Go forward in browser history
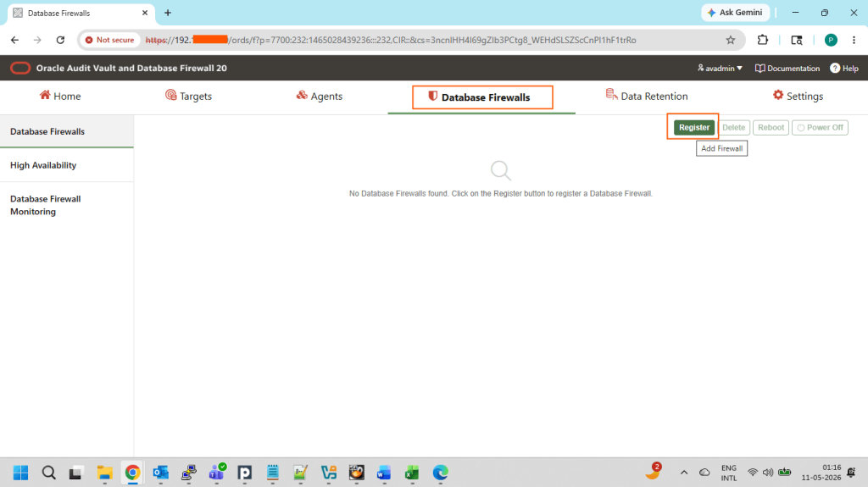This screenshot has width=868, height=487. 37,40
